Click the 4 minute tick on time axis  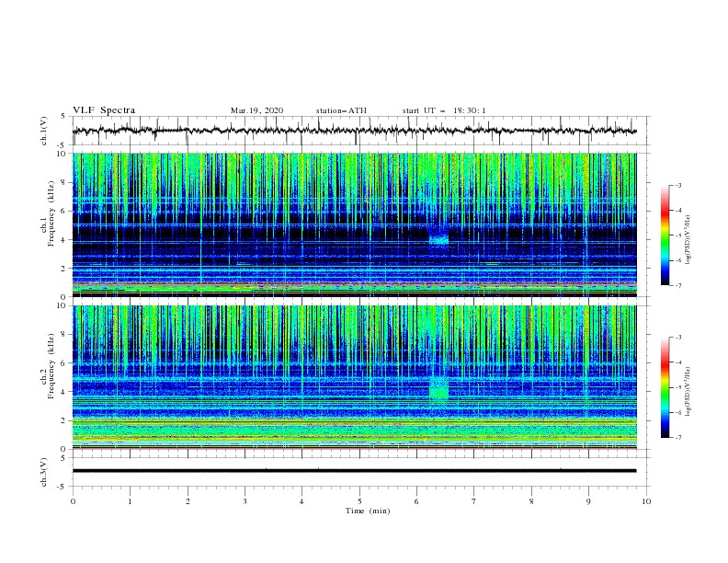point(301,501)
